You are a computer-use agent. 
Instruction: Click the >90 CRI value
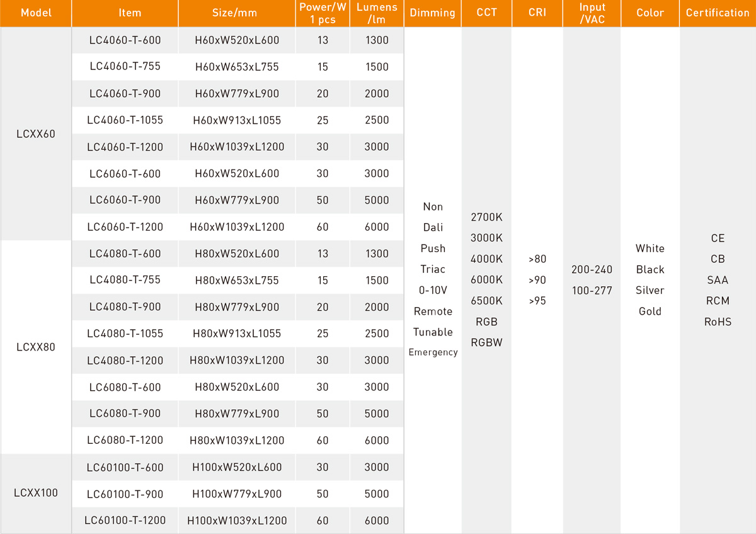(x=537, y=280)
